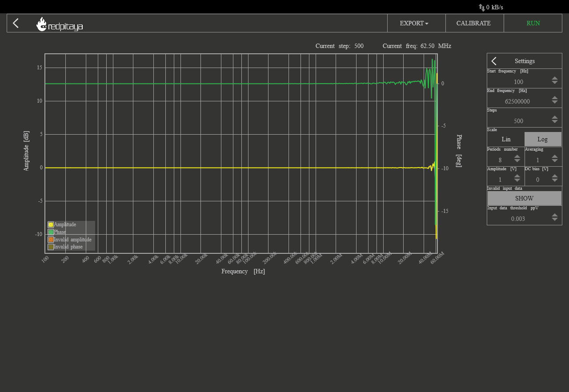Increase Steps with the up arrow
569x392 pixels.
click(x=555, y=117)
